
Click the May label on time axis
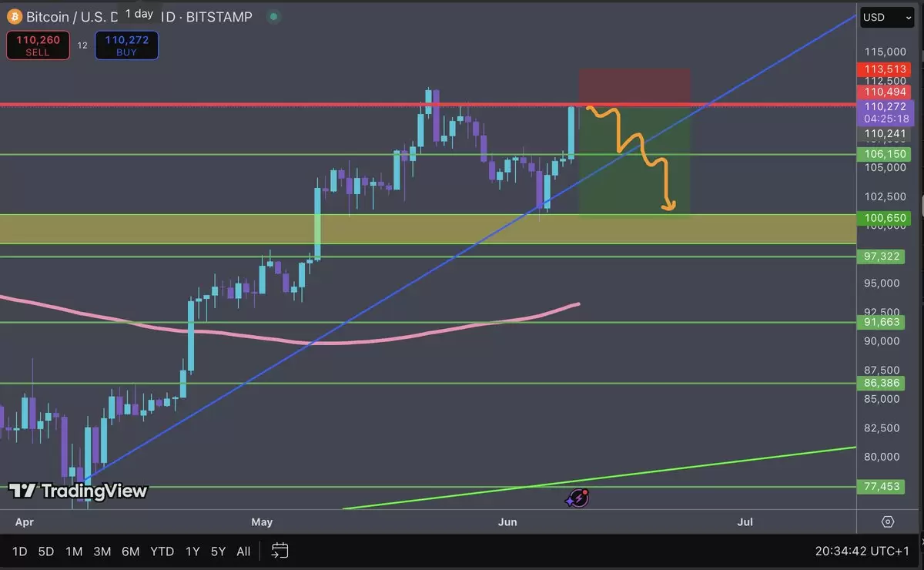262,521
